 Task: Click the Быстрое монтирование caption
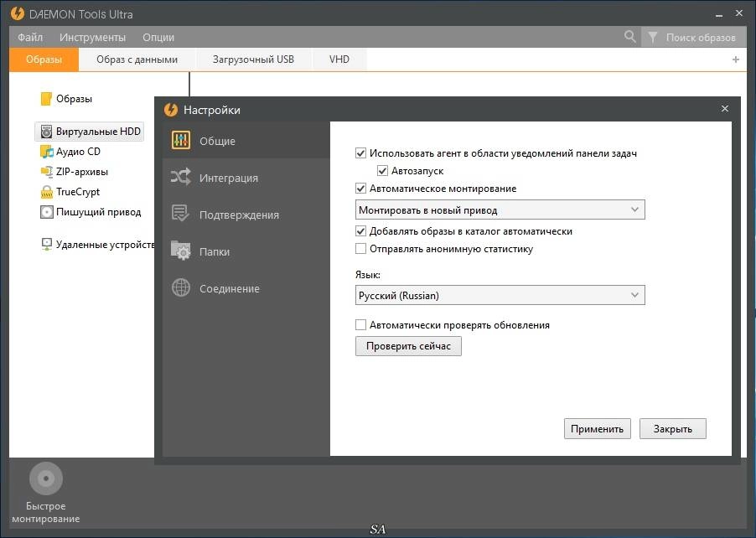pyautogui.click(x=46, y=513)
